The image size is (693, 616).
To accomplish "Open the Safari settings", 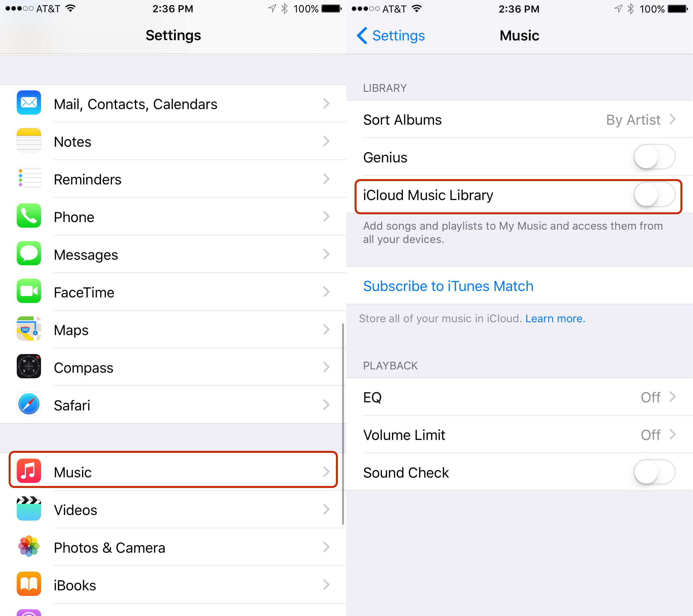I will click(x=172, y=407).
